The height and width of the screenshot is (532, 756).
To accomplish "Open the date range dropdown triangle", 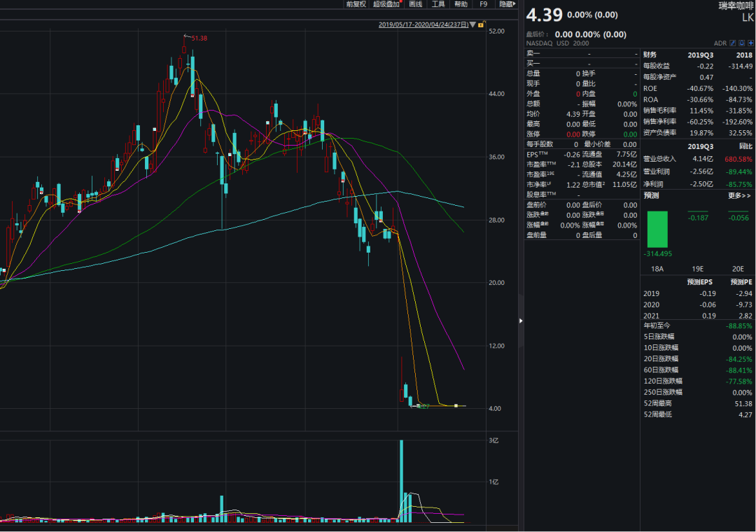I will (x=472, y=24).
